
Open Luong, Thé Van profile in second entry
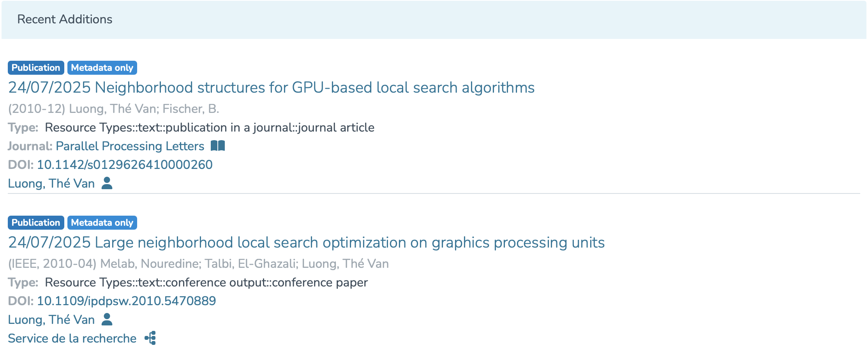(x=51, y=320)
